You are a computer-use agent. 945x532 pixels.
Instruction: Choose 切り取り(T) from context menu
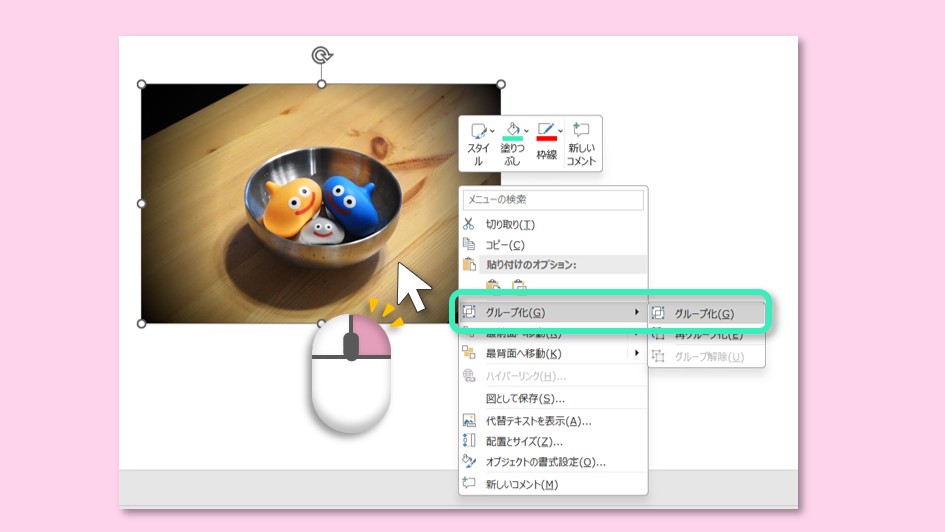point(553,224)
